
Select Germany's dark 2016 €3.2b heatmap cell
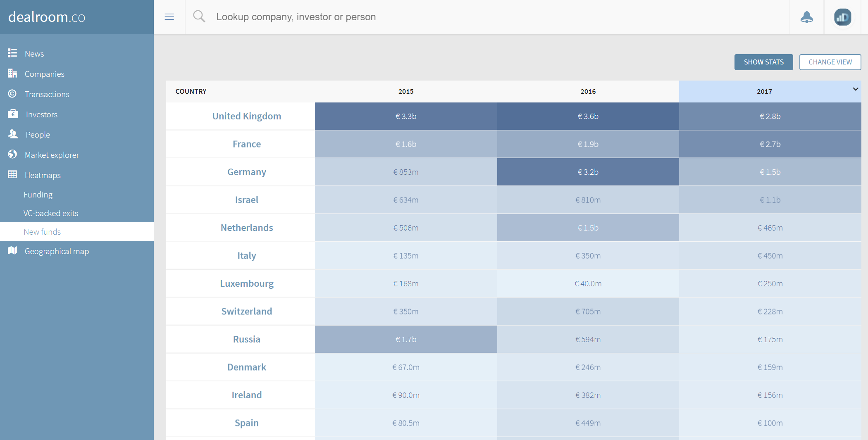pos(587,172)
